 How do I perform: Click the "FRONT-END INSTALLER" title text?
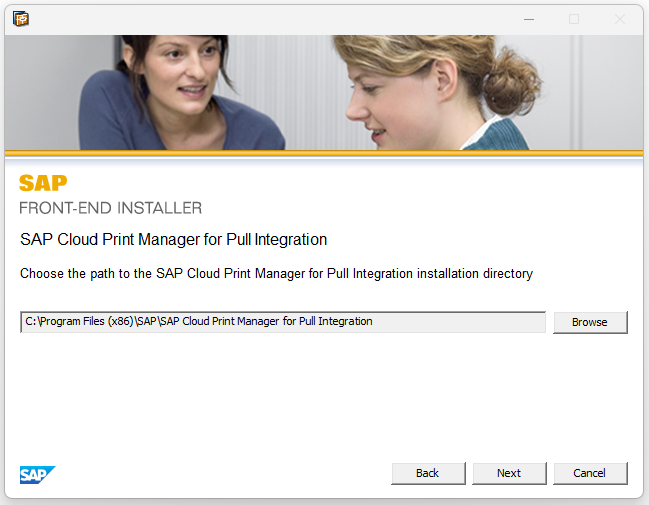tap(111, 208)
